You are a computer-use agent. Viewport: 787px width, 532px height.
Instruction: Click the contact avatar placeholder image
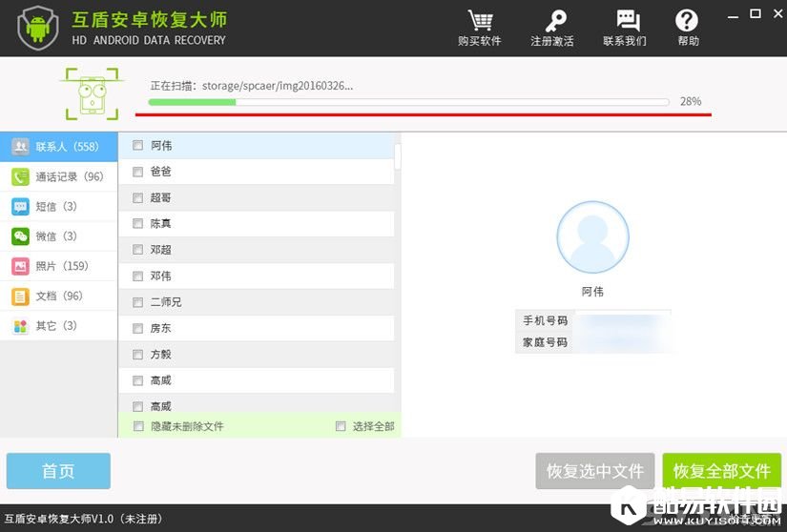pos(592,237)
